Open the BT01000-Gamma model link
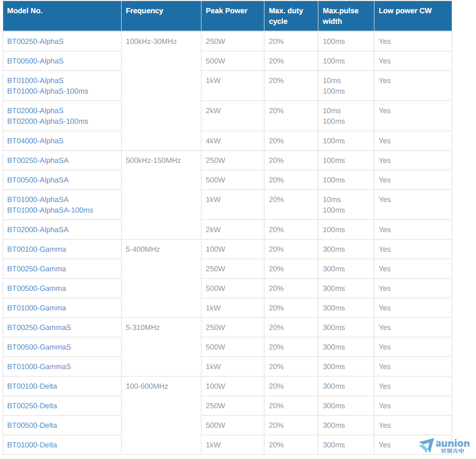Image resolution: width=476 pixels, height=459 pixels. click(36, 308)
